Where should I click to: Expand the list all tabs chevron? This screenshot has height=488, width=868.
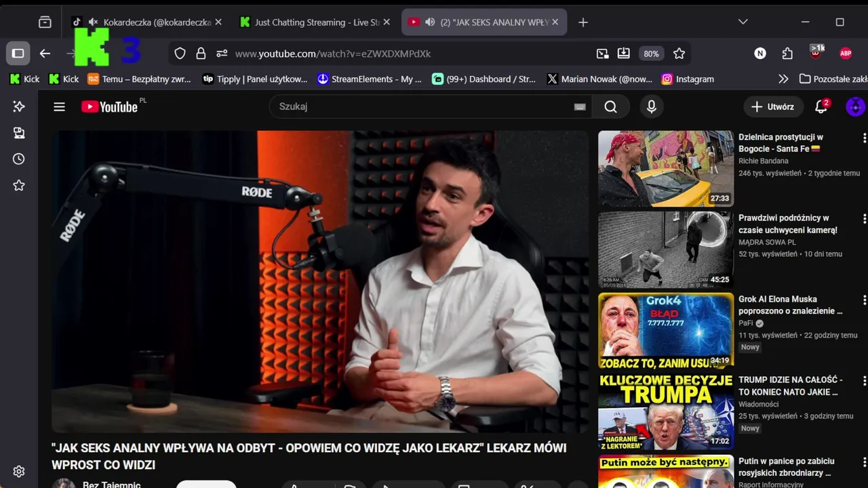[743, 22]
